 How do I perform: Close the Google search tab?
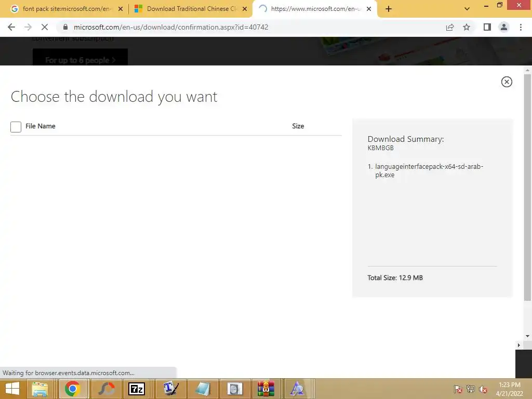tap(121, 9)
